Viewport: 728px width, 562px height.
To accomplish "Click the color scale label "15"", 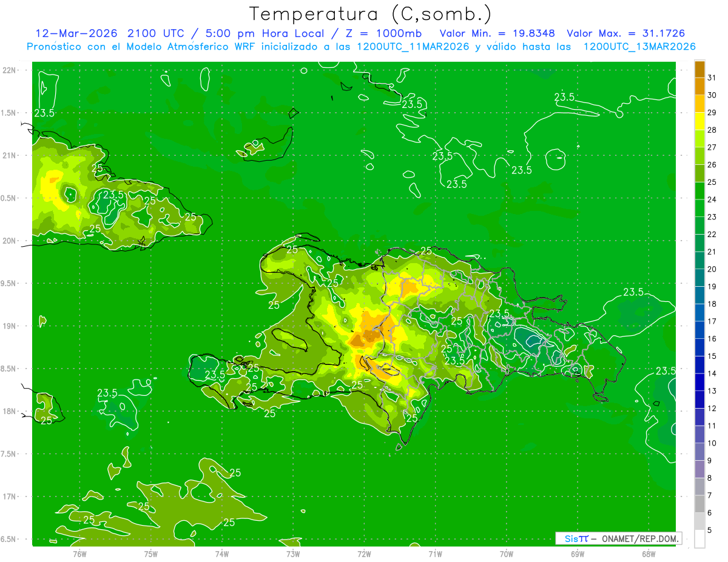I will (712, 356).
